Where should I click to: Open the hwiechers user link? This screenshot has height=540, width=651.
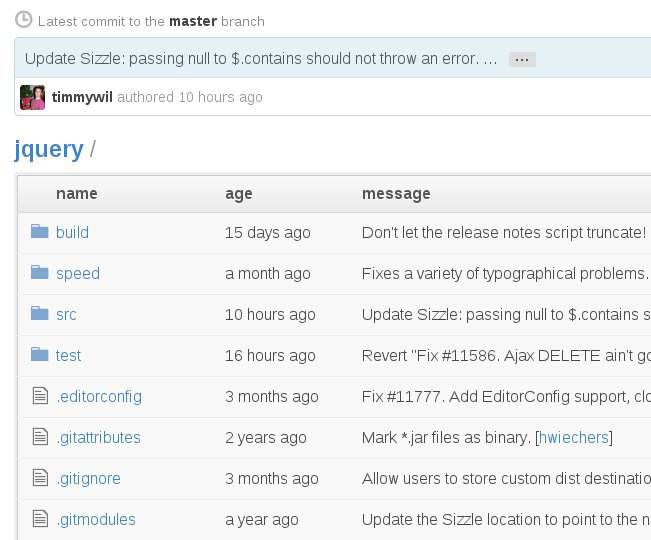click(574, 437)
